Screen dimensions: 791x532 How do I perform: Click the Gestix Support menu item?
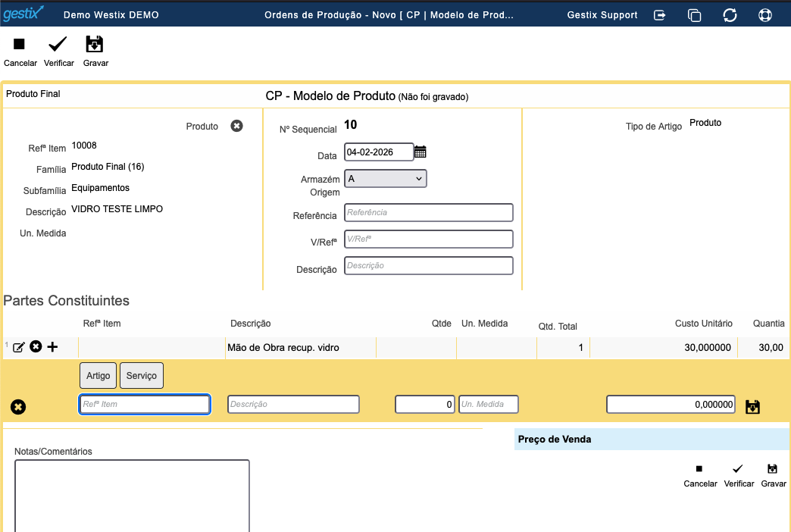(602, 15)
